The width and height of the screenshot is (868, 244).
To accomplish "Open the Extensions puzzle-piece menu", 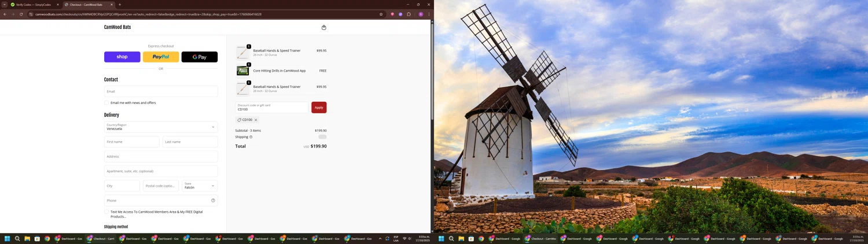I will 409,14.
